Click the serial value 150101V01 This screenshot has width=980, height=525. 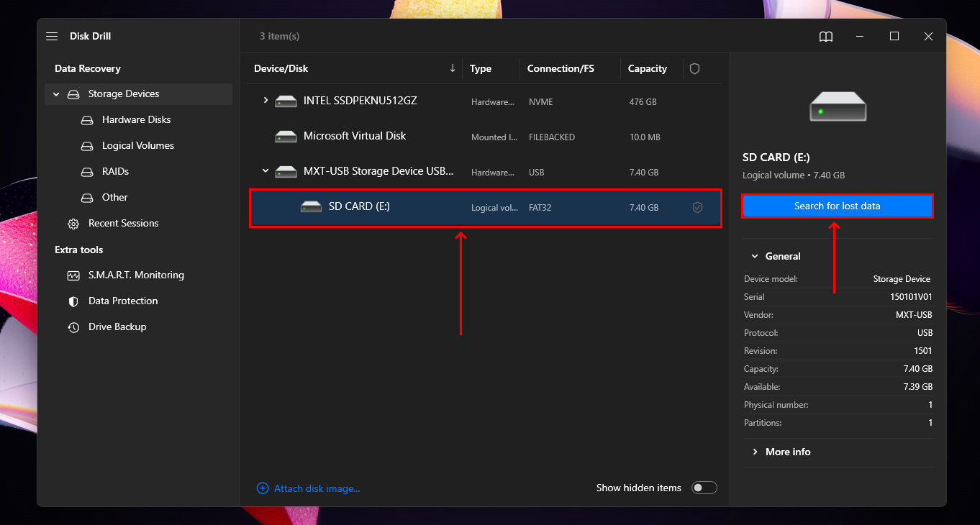coord(911,297)
